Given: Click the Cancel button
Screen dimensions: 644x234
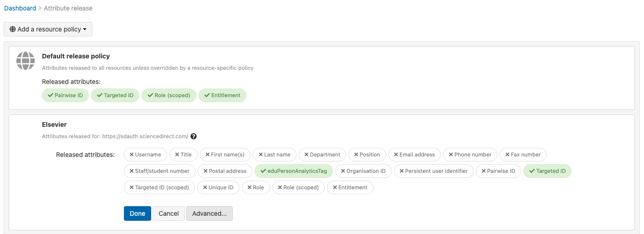Looking at the screenshot, I should (x=169, y=213).
